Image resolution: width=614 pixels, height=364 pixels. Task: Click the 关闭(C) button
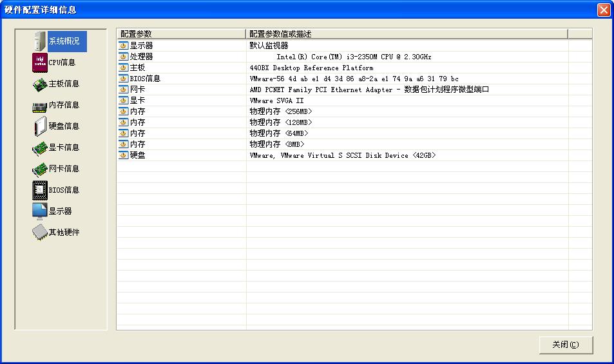pos(566,345)
